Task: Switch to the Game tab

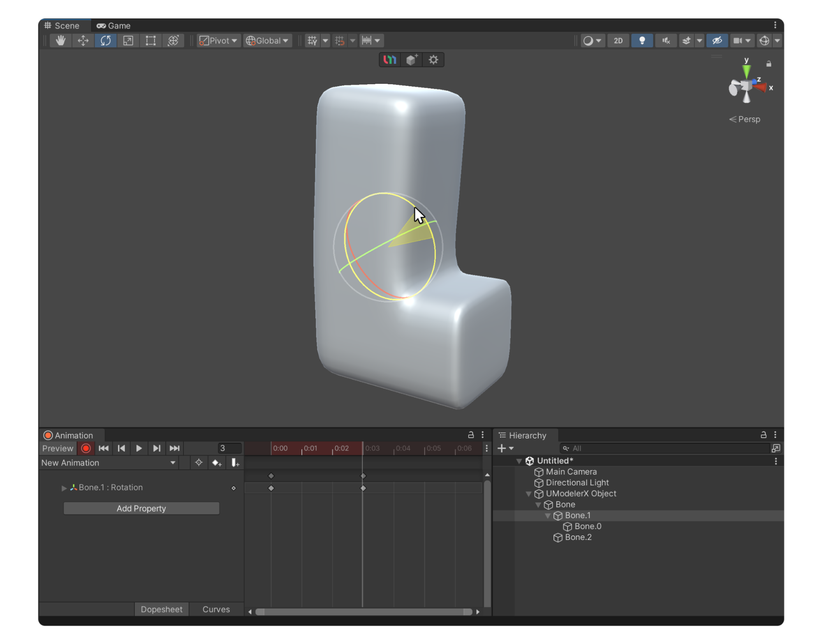Action: [x=114, y=25]
